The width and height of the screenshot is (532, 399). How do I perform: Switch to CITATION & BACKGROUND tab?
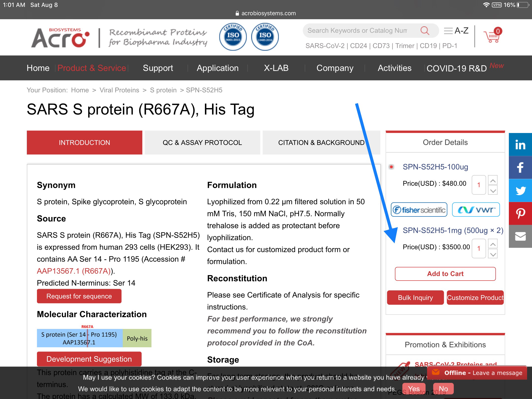pos(321,143)
